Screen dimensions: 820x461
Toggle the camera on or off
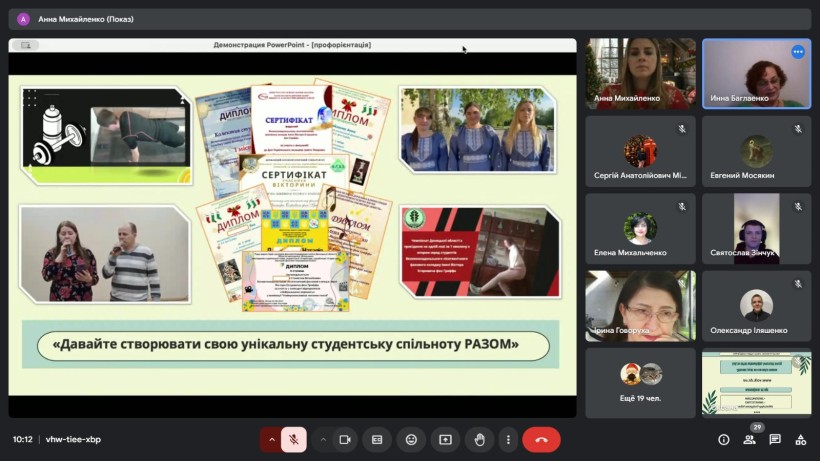tap(345, 439)
